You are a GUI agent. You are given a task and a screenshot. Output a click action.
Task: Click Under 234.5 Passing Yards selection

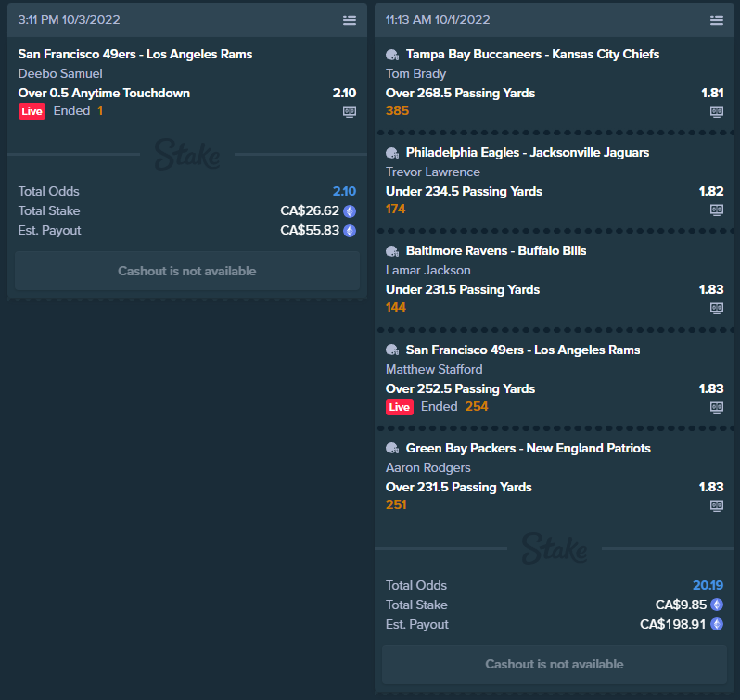point(464,191)
